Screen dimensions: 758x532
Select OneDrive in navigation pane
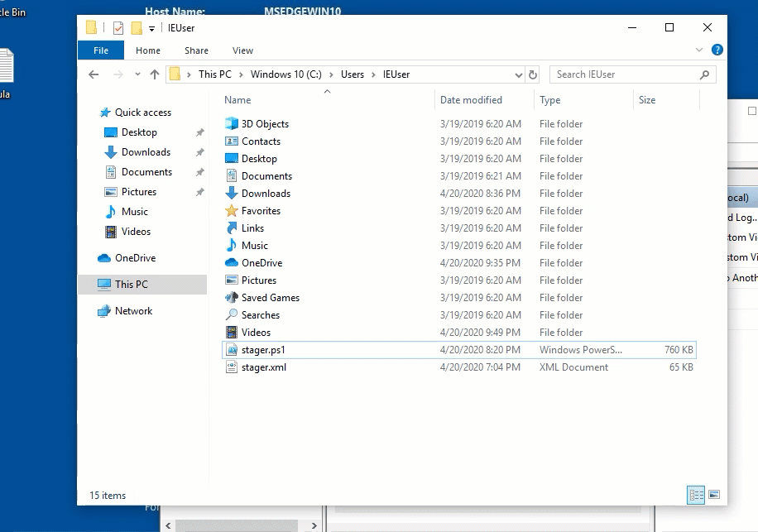pos(135,258)
